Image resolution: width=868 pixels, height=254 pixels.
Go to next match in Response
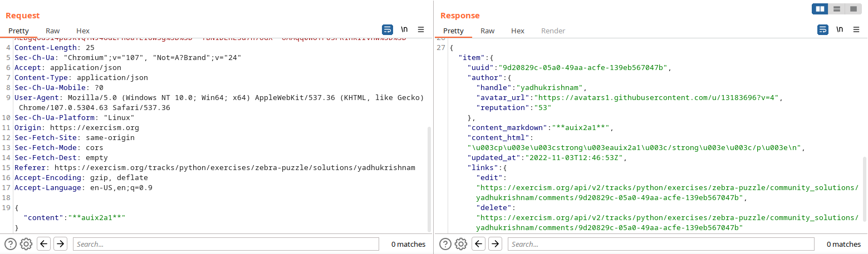[495, 244]
